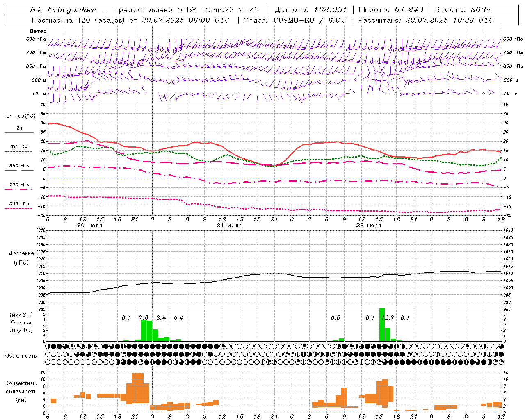Click the Тем-ра(°C) temperature panel label
525x420 pixels.
point(19,116)
